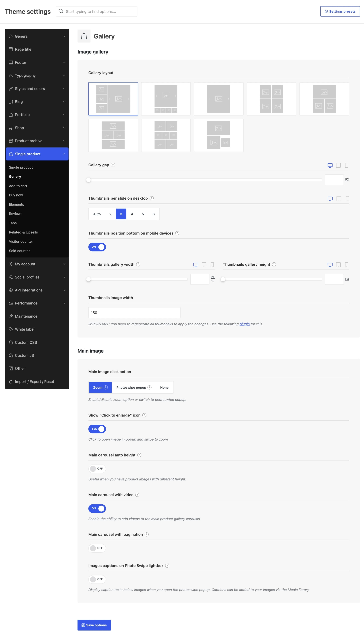The height and width of the screenshot is (635, 364).
Task: Collapse the Single product section
Action: click(x=37, y=154)
